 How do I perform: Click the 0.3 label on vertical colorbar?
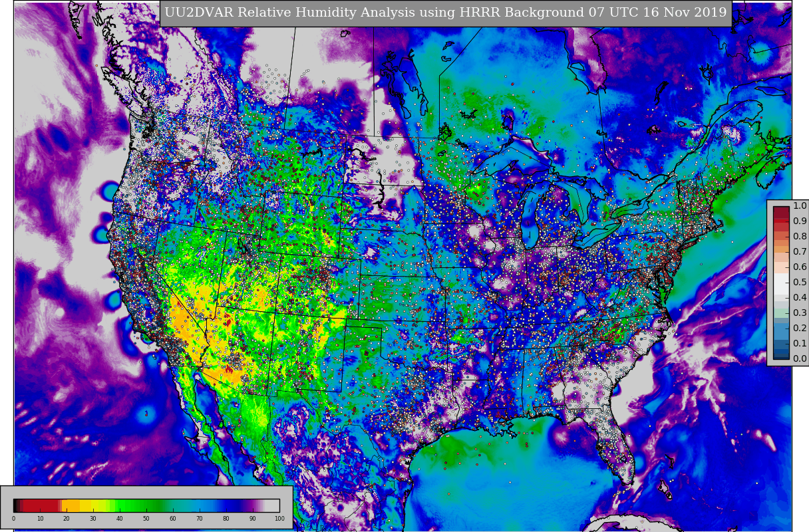(x=800, y=313)
